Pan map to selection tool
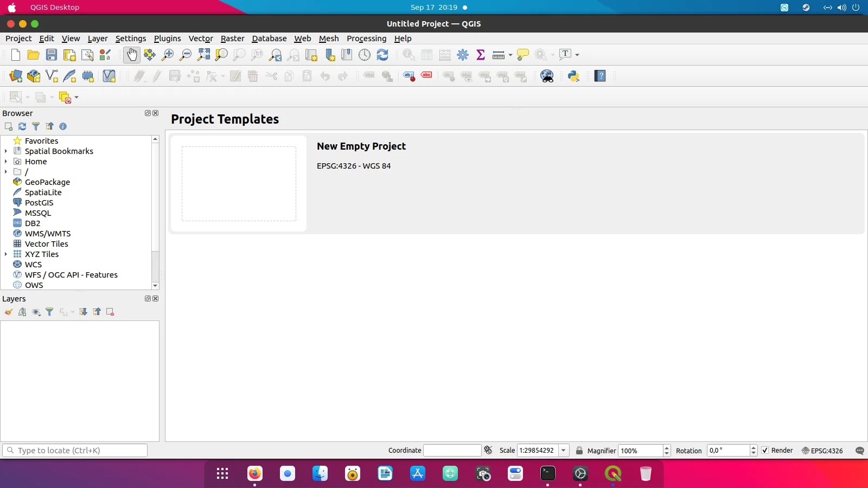The image size is (868, 488). [150, 55]
